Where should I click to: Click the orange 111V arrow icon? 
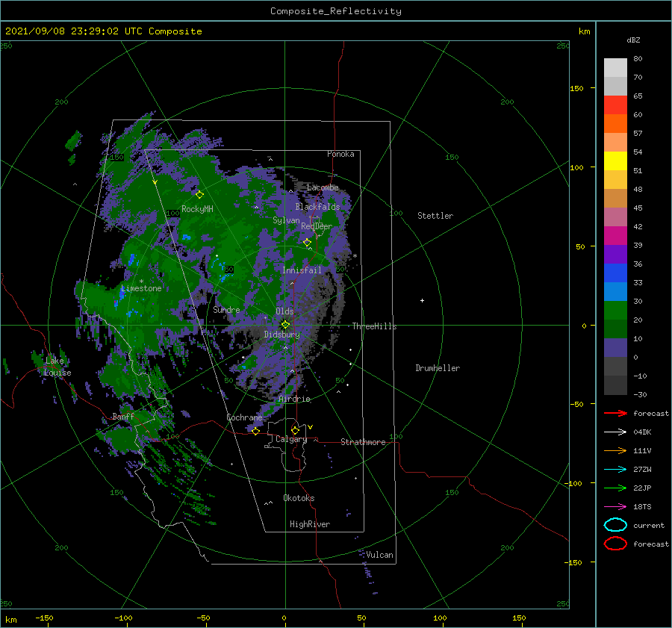615,450
